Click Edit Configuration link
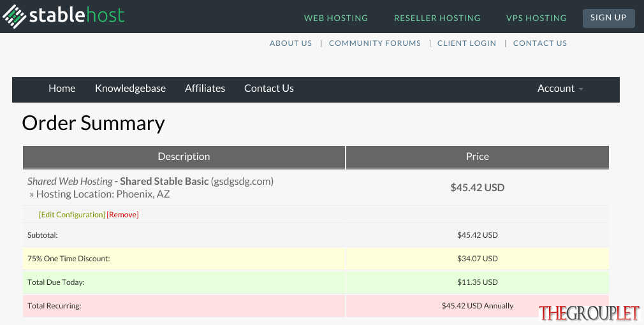This screenshot has width=644, height=325. tap(72, 215)
